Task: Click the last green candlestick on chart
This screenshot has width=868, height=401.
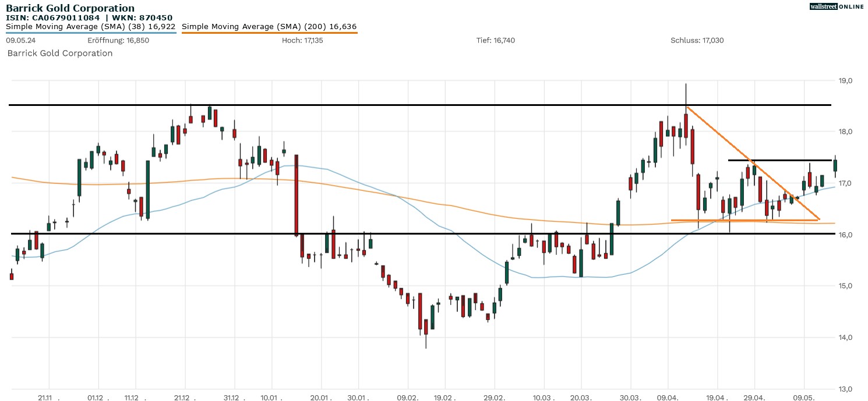Action: pyautogui.click(x=835, y=166)
